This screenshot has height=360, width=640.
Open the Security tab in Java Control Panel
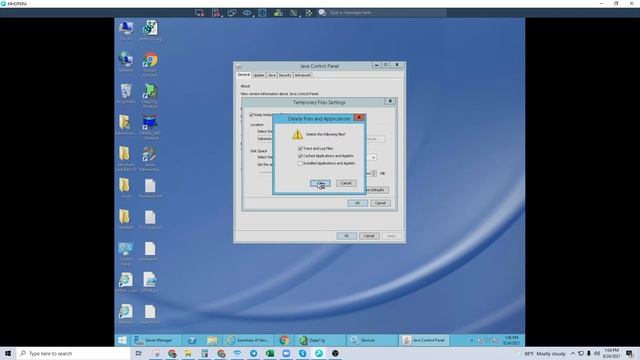pos(285,75)
